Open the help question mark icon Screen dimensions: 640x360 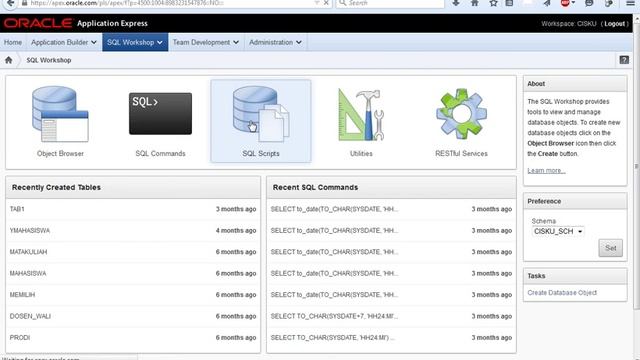624,60
